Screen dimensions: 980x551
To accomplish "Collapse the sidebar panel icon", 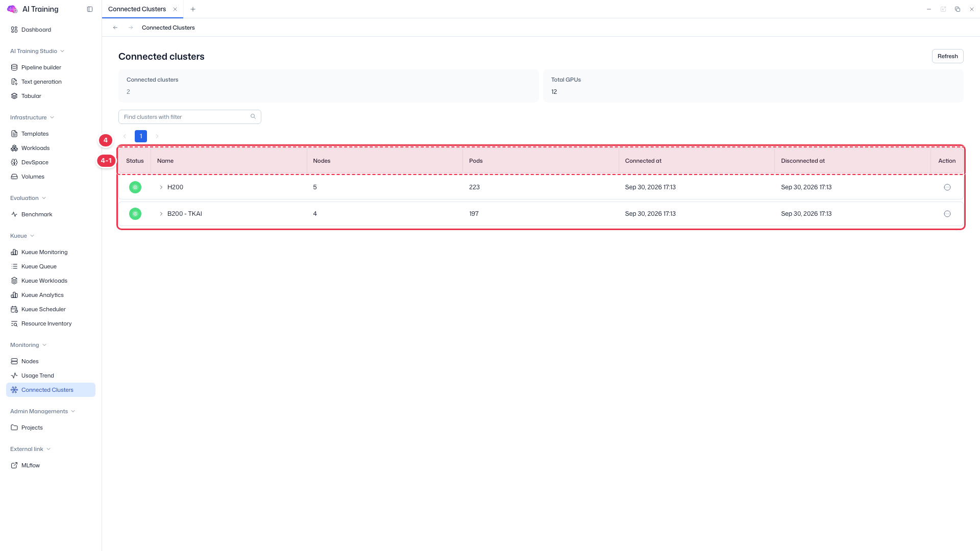I will (x=90, y=9).
